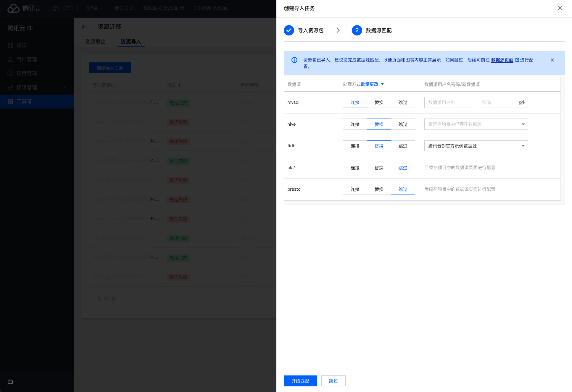Click the 数据源用户名 input field
The width and height of the screenshot is (572, 392).
[449, 103]
